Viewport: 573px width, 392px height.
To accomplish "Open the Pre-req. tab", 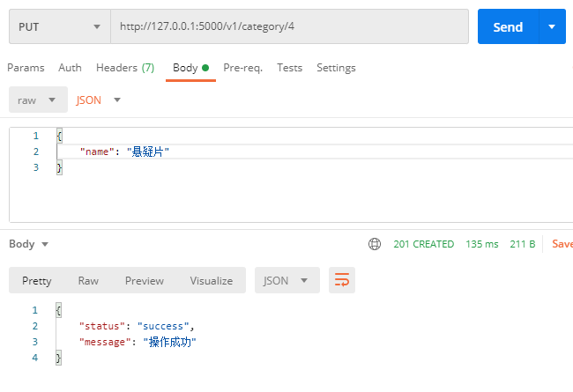I will click(x=242, y=68).
